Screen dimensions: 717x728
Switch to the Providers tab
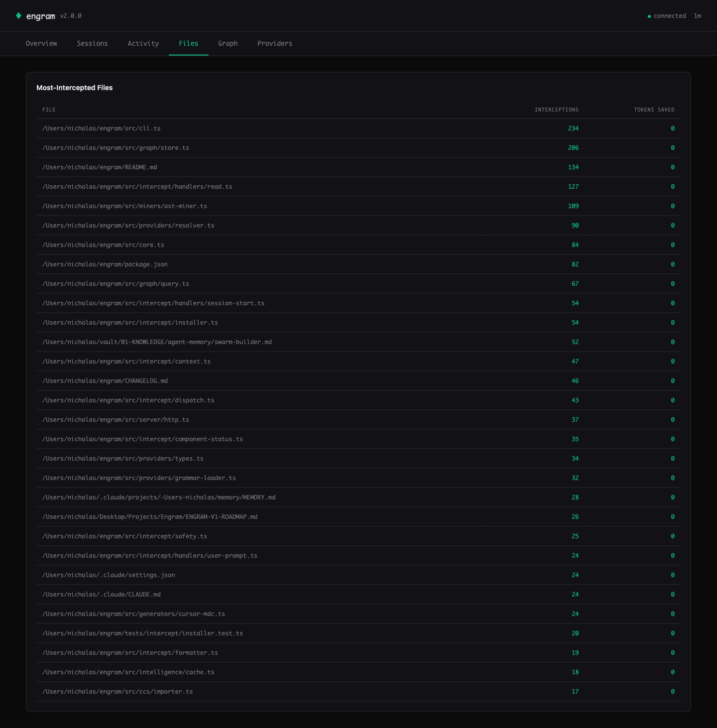pos(274,43)
